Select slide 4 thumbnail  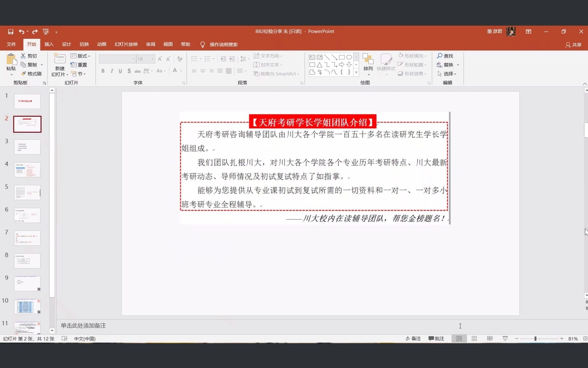pyautogui.click(x=27, y=170)
